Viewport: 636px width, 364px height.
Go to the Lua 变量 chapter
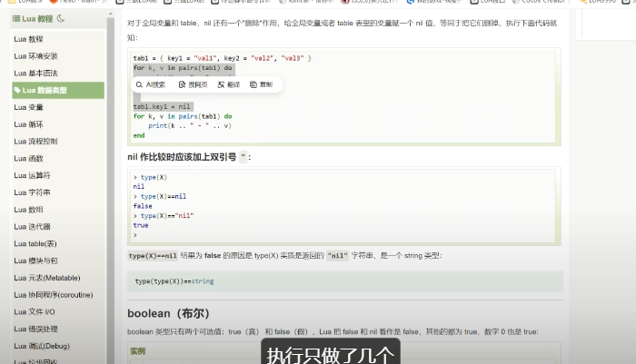point(28,107)
